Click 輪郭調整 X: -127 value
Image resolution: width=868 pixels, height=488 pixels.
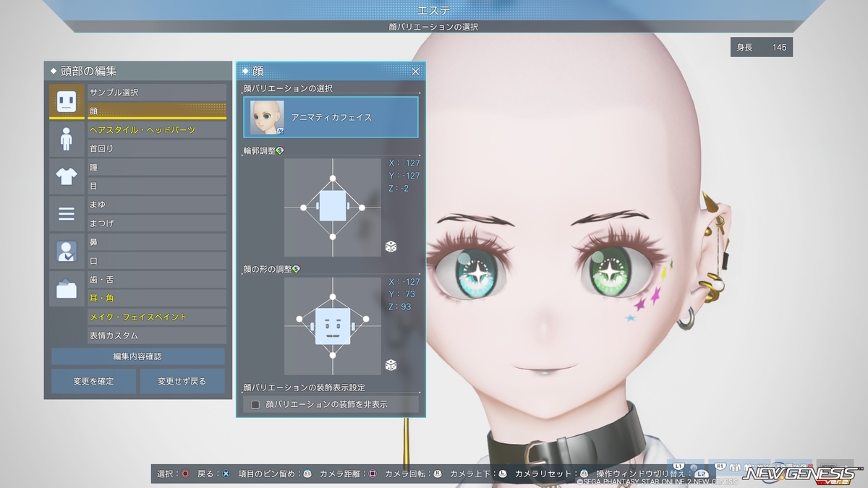click(404, 163)
